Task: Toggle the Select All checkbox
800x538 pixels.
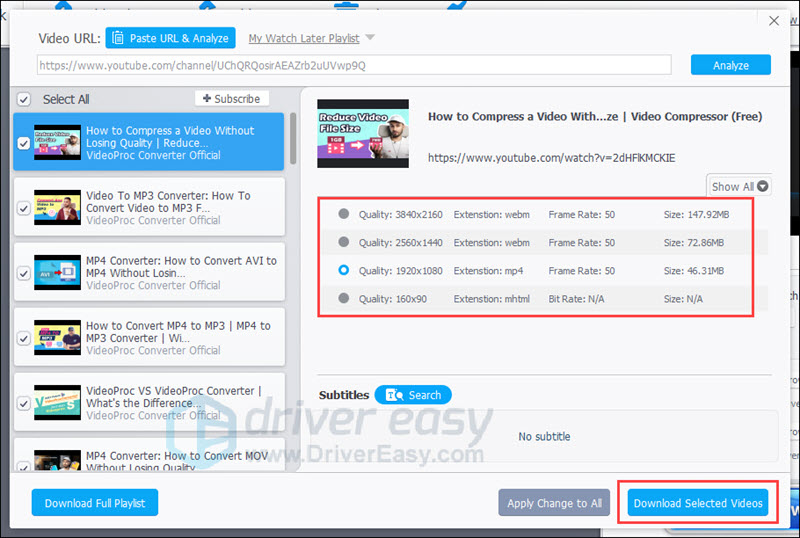Action: tap(24, 99)
